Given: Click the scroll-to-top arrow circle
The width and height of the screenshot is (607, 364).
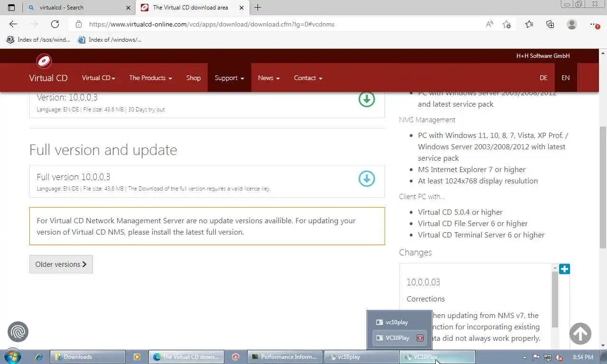Looking at the screenshot, I should pyautogui.click(x=580, y=334).
